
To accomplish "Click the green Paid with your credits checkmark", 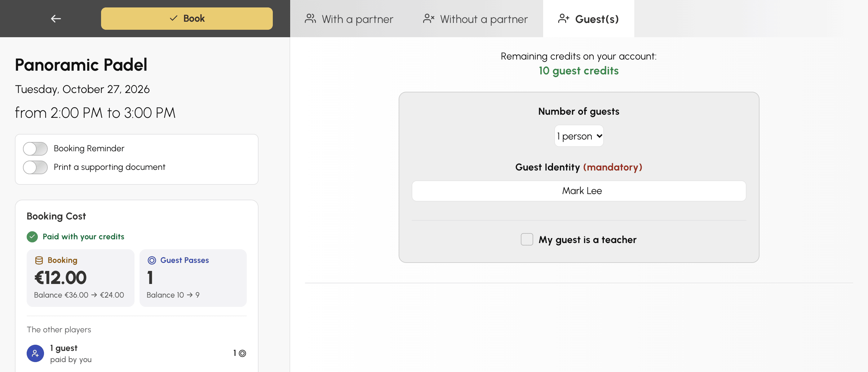I will point(32,237).
